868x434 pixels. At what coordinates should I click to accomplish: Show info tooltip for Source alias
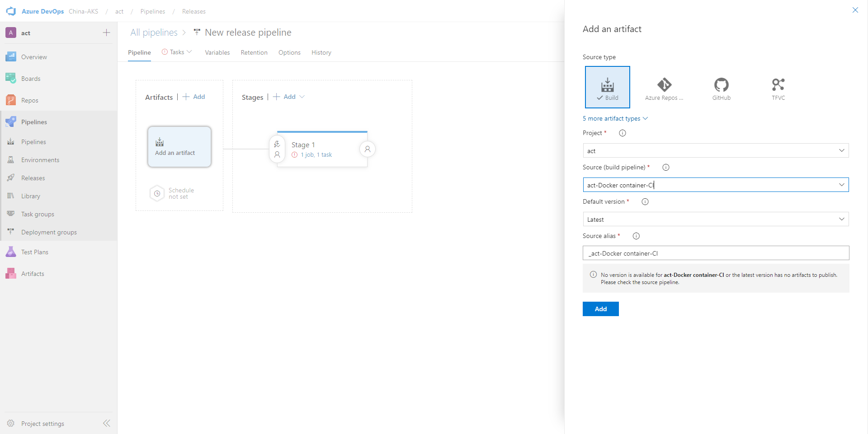[636, 236]
